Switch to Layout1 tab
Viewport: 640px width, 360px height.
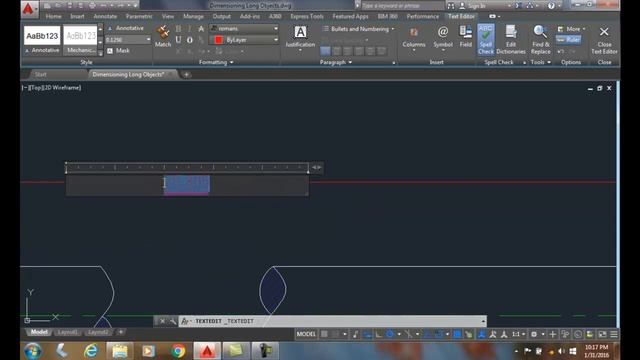click(x=67, y=332)
